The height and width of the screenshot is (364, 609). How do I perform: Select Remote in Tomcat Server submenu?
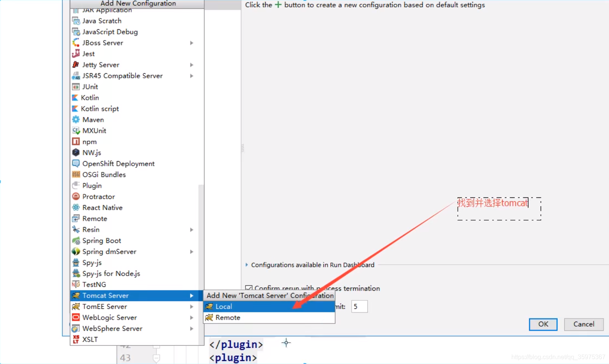point(269,317)
